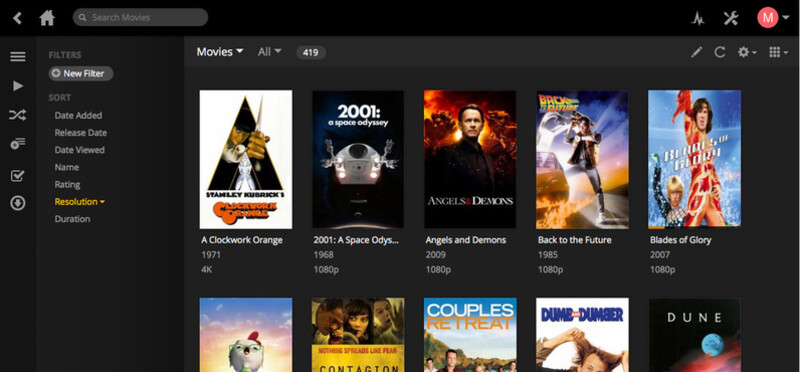Shuffle the library with sidebar icon
The image size is (800, 372).
17,115
